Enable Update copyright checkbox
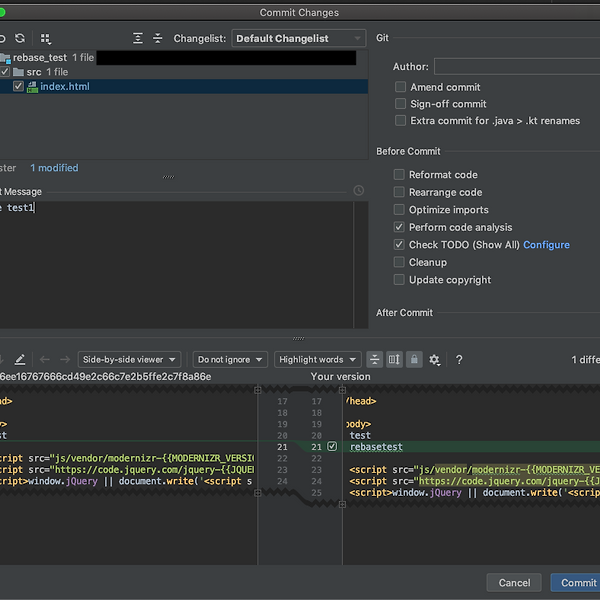600x600 pixels. [399, 280]
